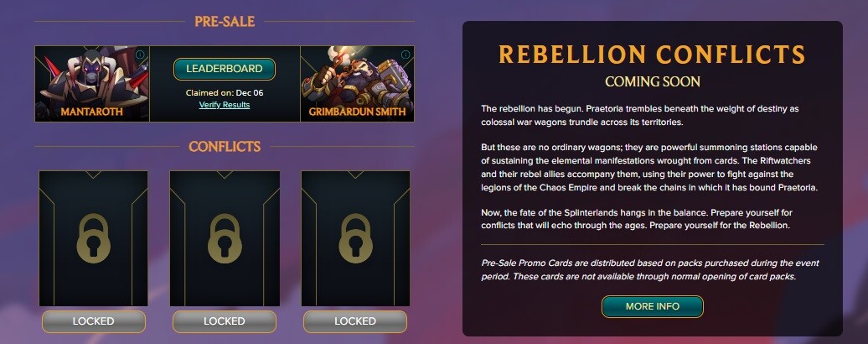Screen dimensions: 868x344
Task: Click the Claimed on Dec 06 text
Action: click(225, 92)
